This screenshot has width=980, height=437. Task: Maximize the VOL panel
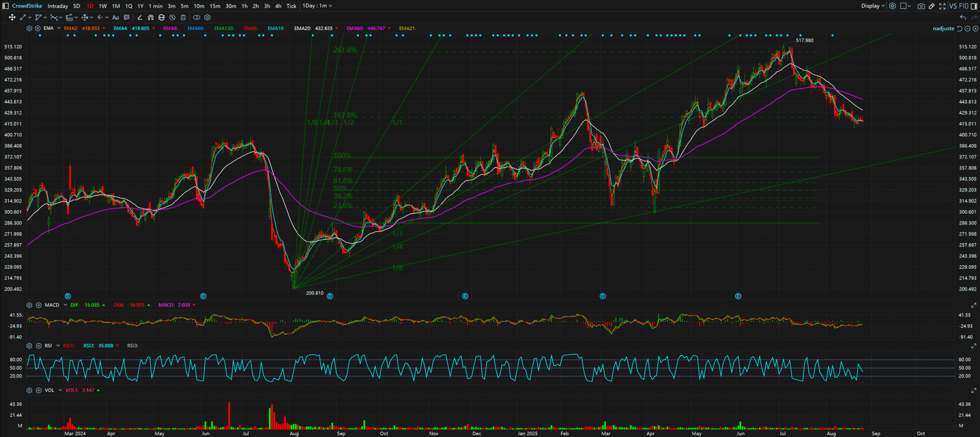(x=974, y=390)
